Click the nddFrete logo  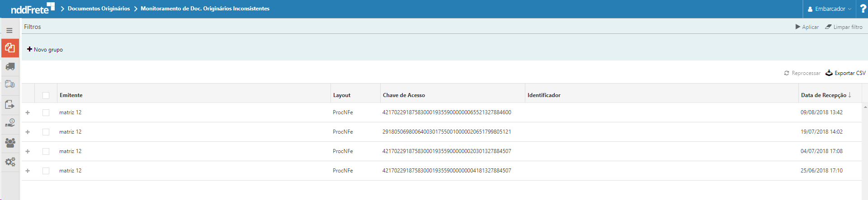tap(33, 8)
